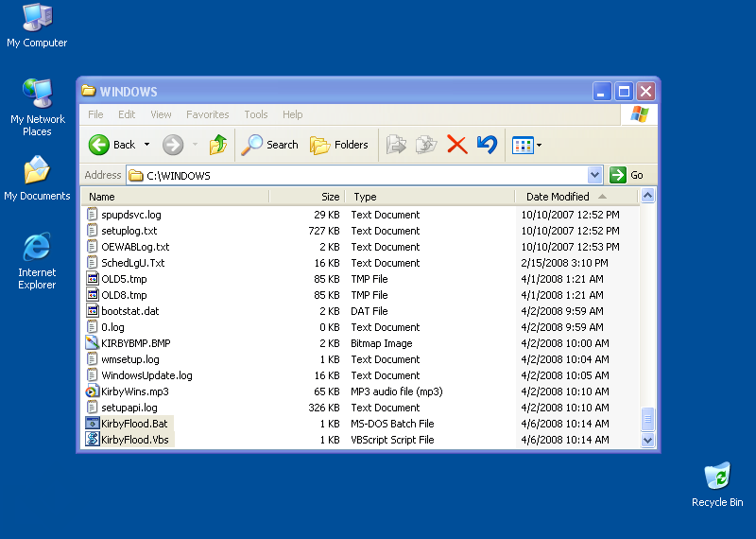Screen dimensions: 756x539
Task: Open the Edit menu
Action: (x=127, y=114)
